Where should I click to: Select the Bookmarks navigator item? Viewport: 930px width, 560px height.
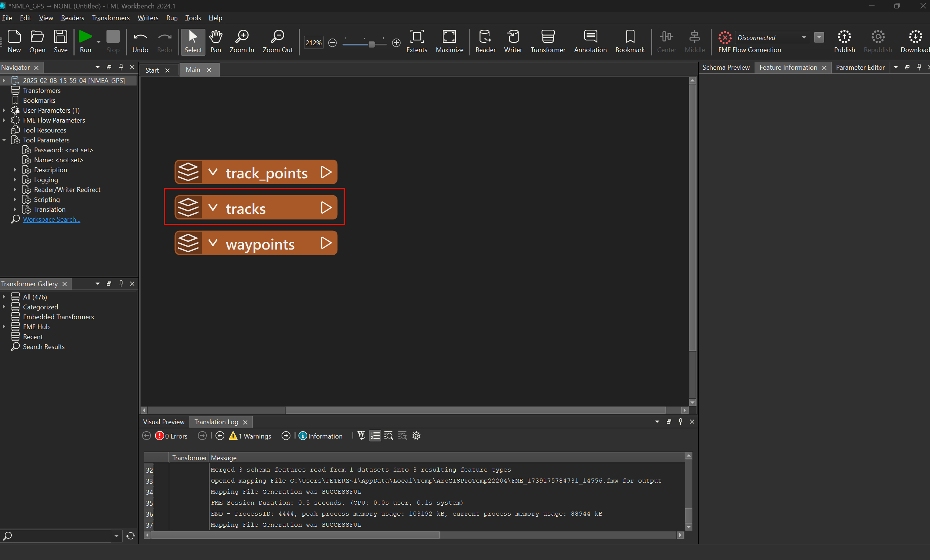[39, 101]
